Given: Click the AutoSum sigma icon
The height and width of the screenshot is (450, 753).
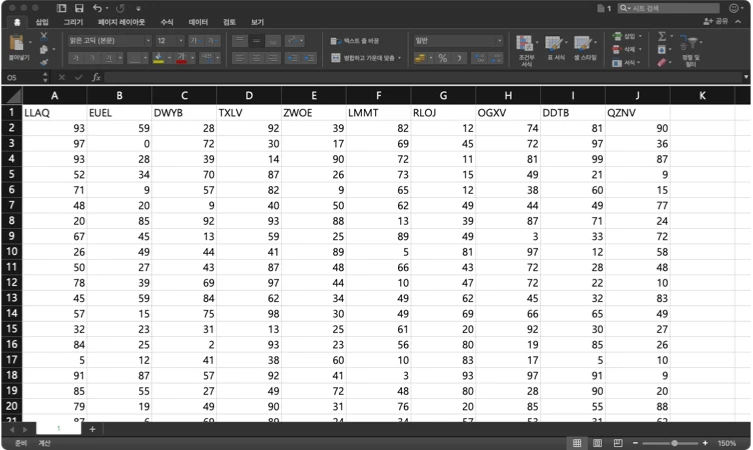Looking at the screenshot, I should tap(661, 36).
